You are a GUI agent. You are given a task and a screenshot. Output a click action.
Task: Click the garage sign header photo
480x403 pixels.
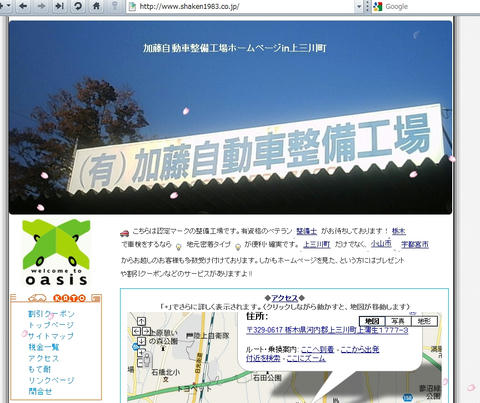230,117
